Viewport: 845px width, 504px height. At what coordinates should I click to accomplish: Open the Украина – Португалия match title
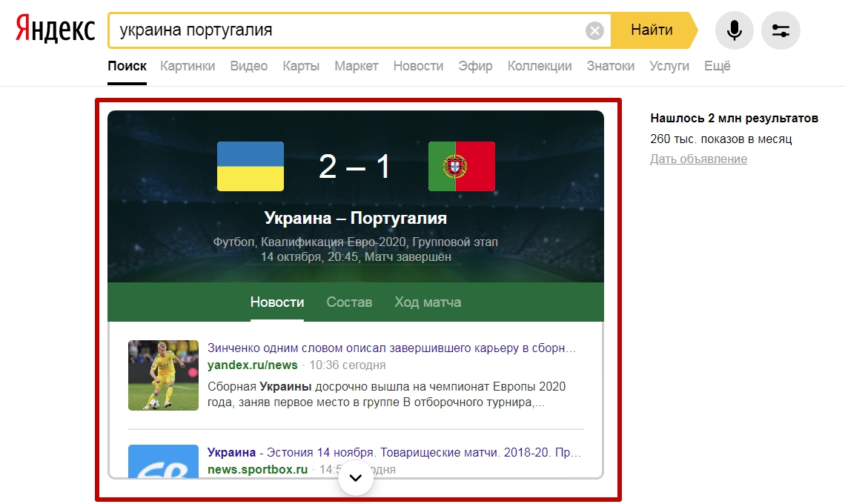pos(356,218)
